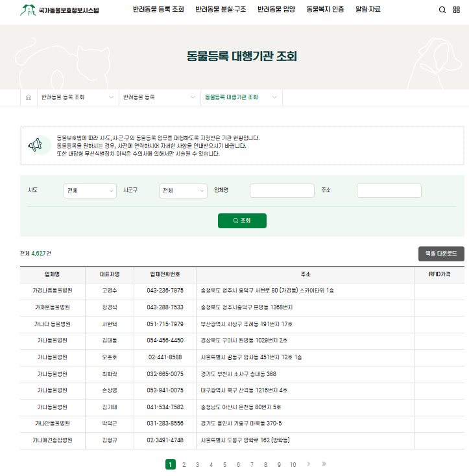Click the 대표자명 column header
The height and width of the screenshot is (476, 469).
click(x=110, y=274)
